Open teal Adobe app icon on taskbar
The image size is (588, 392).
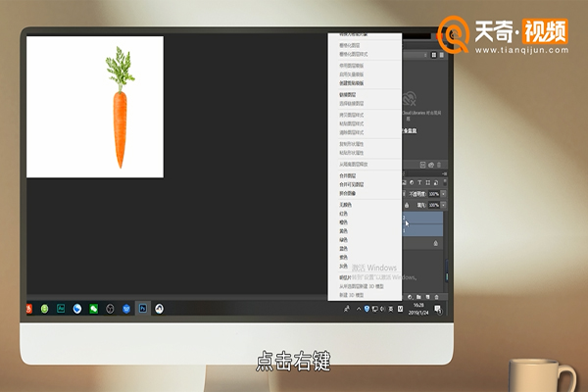point(61,309)
